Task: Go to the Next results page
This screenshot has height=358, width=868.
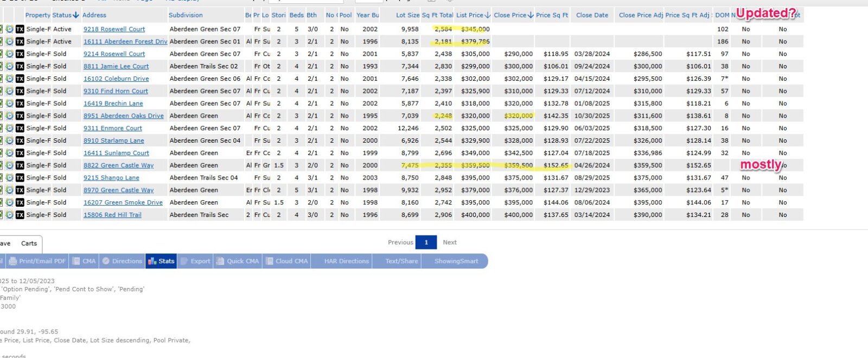Action: click(x=450, y=242)
